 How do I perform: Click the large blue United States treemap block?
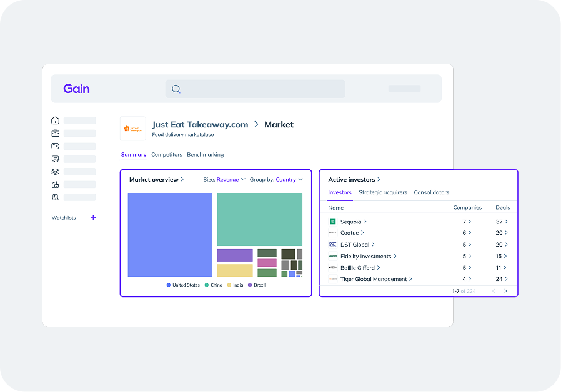coord(170,235)
